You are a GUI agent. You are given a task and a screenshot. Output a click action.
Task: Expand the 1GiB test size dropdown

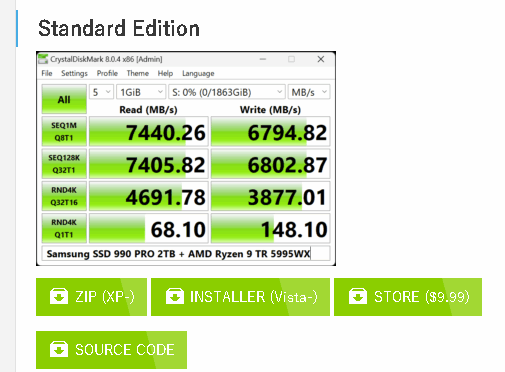pos(141,92)
